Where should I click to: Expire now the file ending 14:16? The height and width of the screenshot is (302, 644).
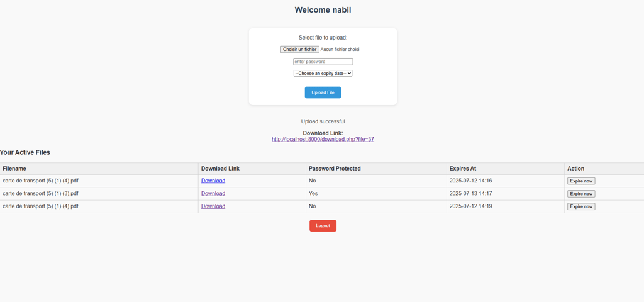click(581, 181)
